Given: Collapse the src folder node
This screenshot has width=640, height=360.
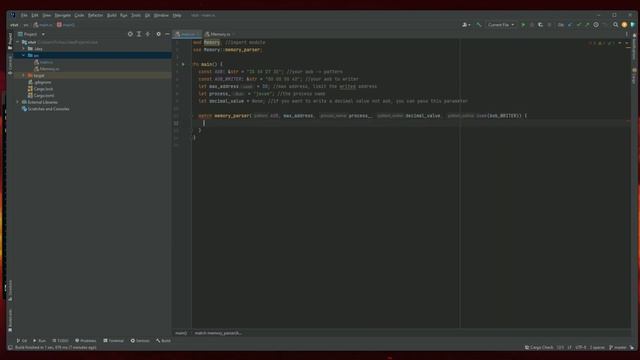Looking at the screenshot, I should tap(24, 55).
